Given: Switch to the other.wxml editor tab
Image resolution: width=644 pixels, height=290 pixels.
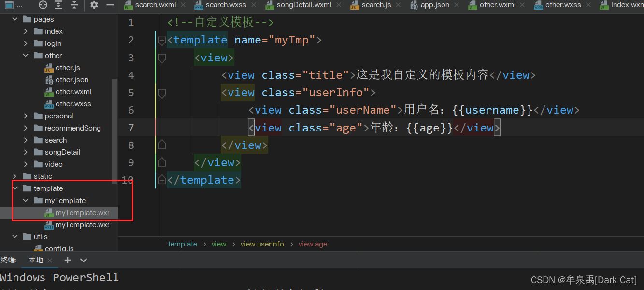Looking at the screenshot, I should click(498, 5).
